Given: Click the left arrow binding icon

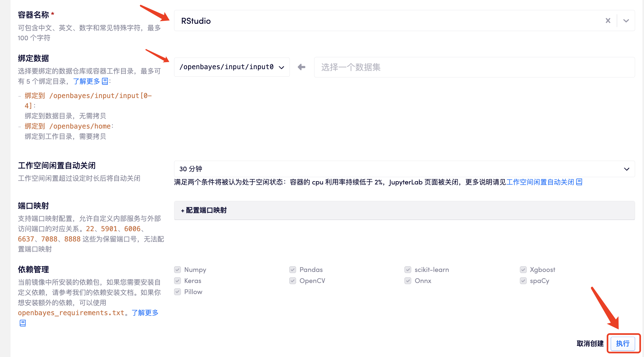Looking at the screenshot, I should 301,67.
